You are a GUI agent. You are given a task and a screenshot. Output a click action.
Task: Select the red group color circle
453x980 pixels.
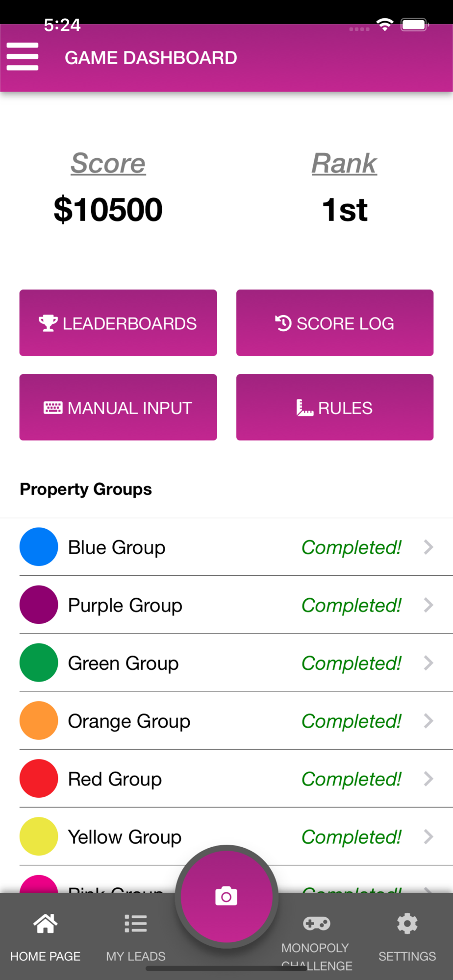39,778
